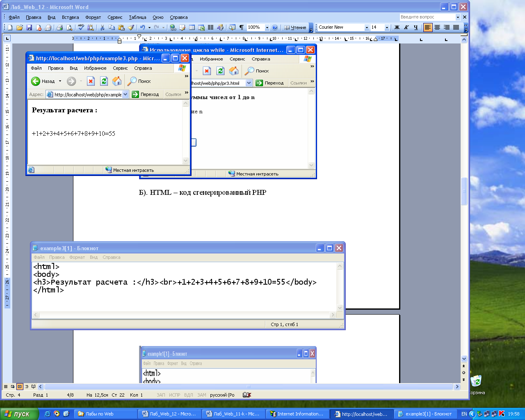Toggle centered text alignment
This screenshot has width=525, height=420.
click(x=437, y=27)
